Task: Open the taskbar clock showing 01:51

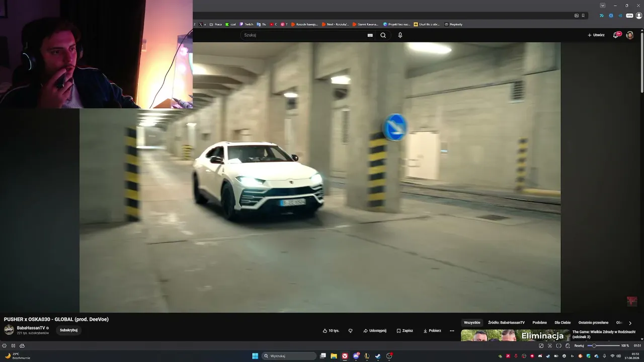Action: pos(632,356)
